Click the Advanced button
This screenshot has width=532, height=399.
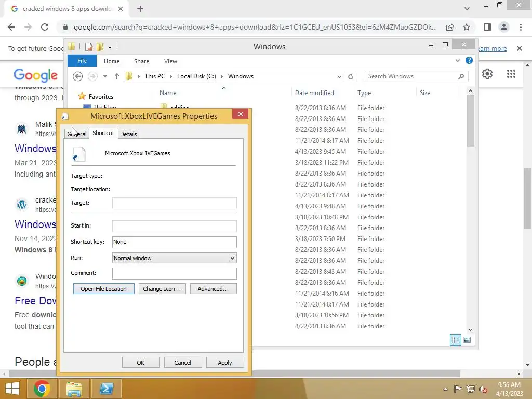(213, 289)
